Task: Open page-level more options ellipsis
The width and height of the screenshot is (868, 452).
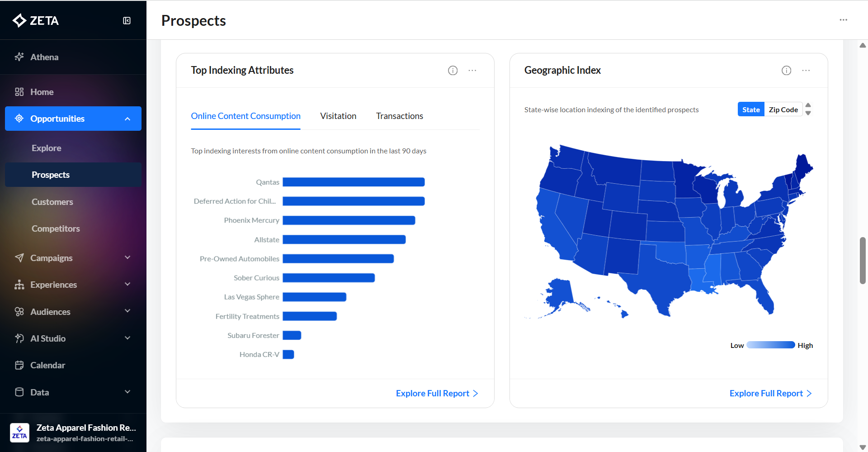Action: (843, 20)
